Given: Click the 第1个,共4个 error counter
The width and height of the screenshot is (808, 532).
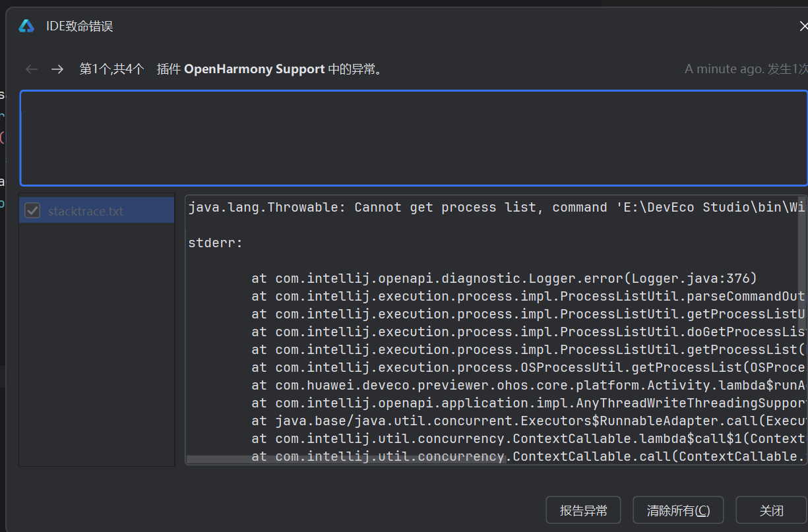Looking at the screenshot, I should (111, 69).
